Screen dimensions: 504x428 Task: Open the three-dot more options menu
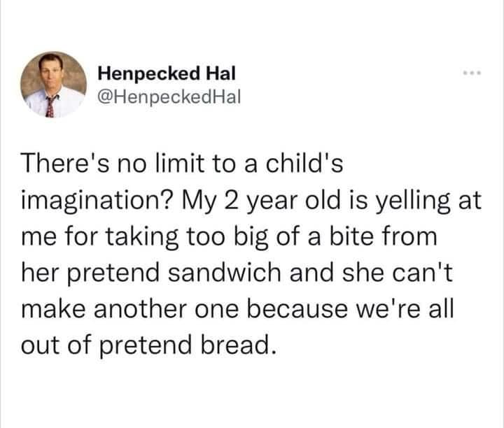[x=472, y=73]
